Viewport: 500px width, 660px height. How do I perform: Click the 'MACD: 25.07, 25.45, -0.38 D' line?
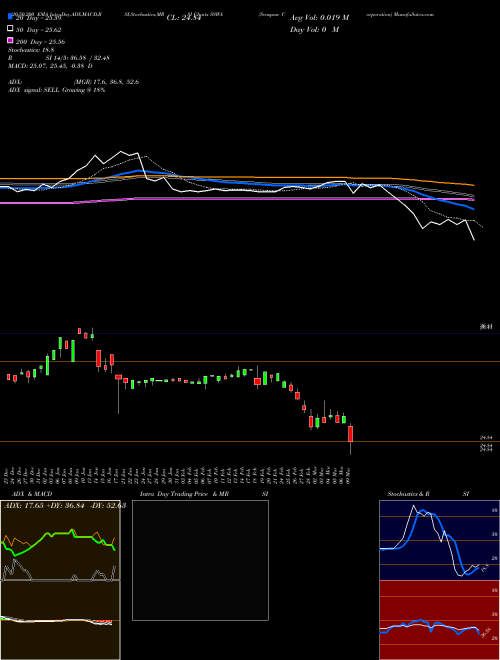(x=50, y=66)
